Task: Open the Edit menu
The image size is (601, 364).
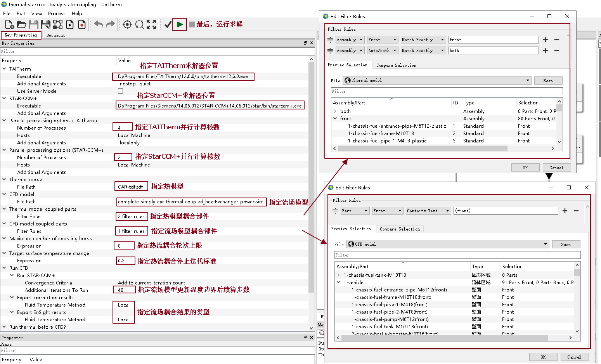Action: coord(21,13)
